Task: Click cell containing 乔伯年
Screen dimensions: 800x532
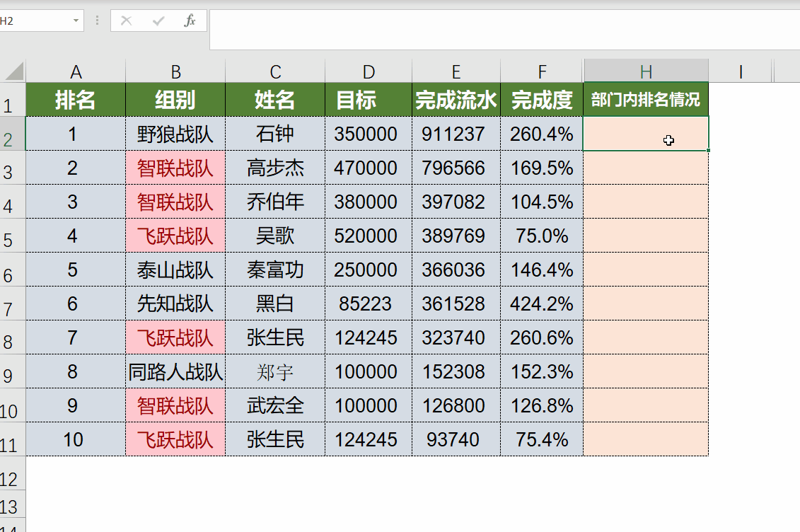Action: (275, 202)
